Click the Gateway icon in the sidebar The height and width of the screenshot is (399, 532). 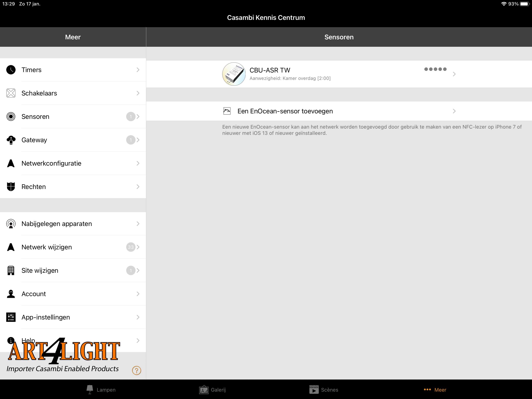tap(11, 139)
